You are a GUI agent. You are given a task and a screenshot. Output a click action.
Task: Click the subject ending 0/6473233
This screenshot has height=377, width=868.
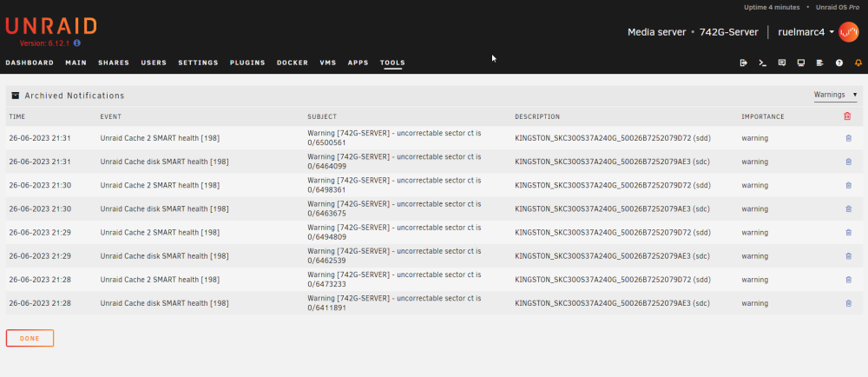click(394, 279)
